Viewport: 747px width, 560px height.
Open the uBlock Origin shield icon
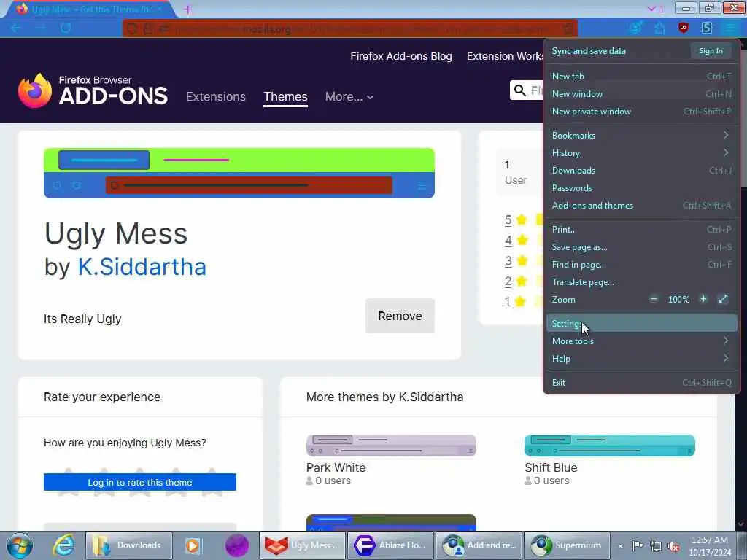[683, 28]
